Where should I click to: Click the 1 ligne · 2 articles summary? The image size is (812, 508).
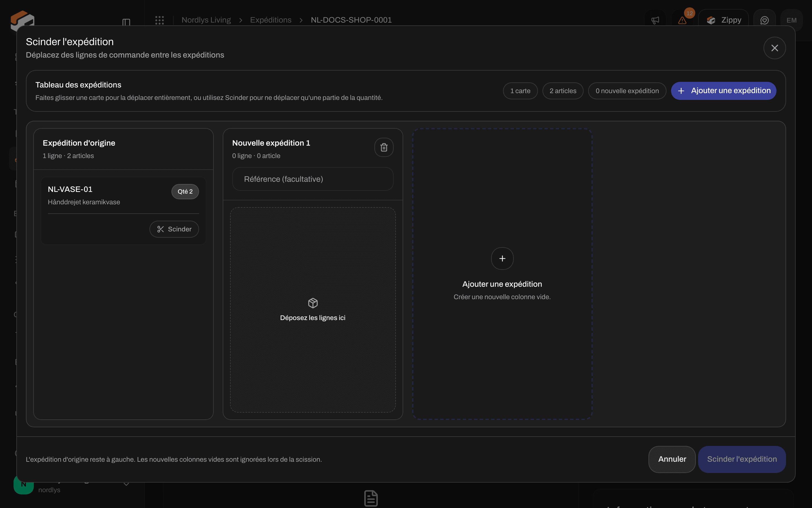point(68,156)
